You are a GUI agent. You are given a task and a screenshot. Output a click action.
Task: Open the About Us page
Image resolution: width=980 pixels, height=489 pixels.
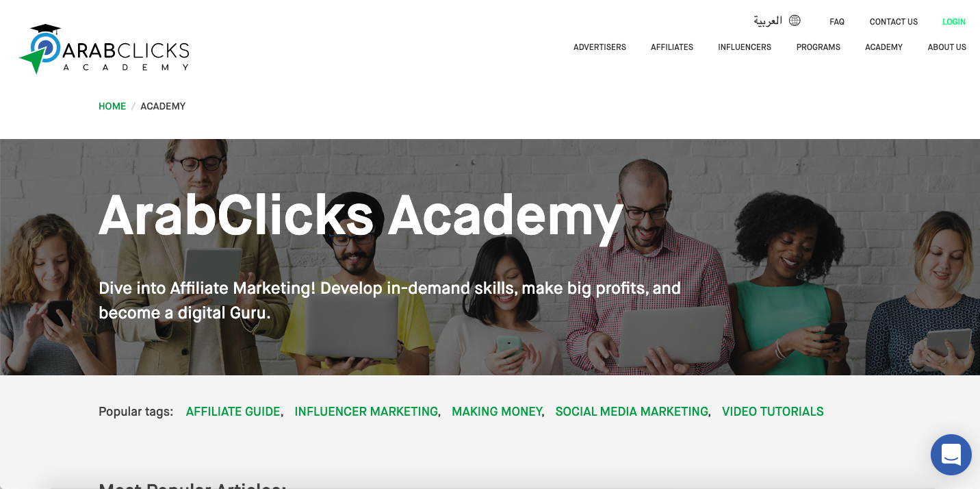tap(947, 47)
